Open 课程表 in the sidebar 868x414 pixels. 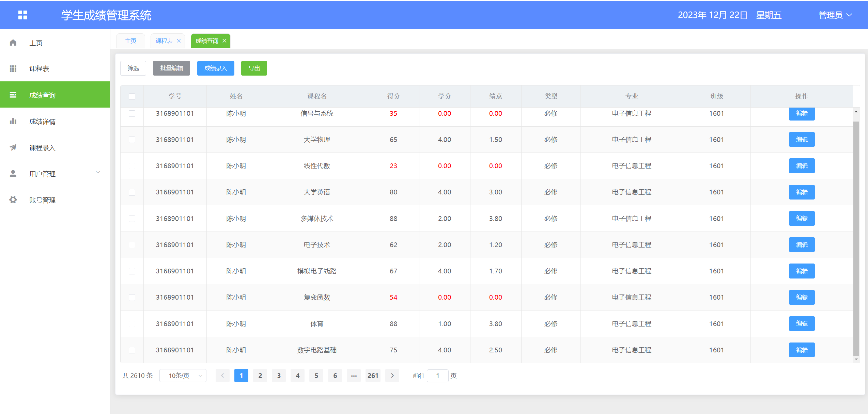(55, 68)
